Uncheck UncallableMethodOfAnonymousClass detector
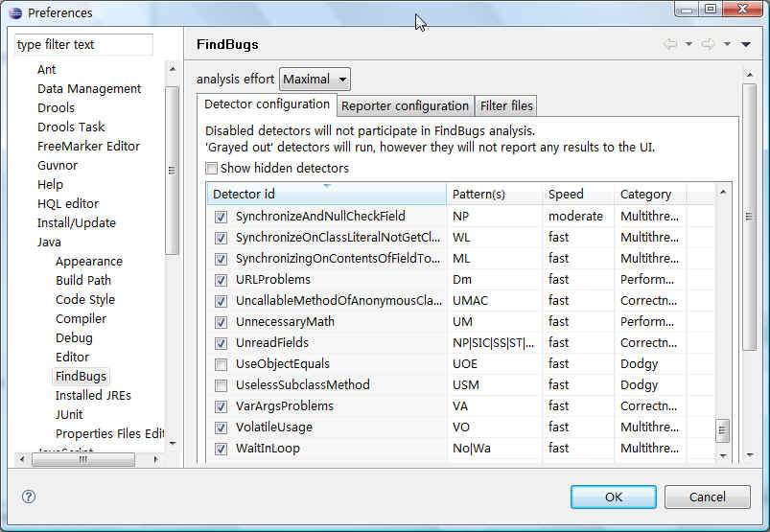770x532 pixels. click(x=221, y=301)
